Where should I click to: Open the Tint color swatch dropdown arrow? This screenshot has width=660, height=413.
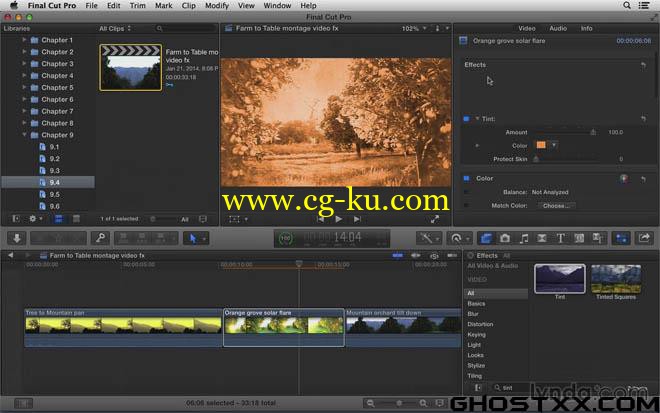[554, 145]
